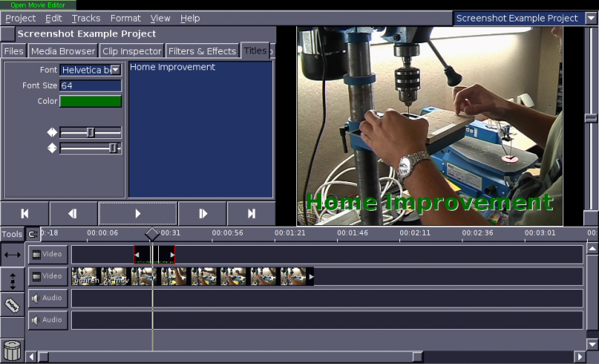The width and height of the screenshot is (599, 364).
Task: Open the Filters & Effects tab
Action: (x=202, y=51)
